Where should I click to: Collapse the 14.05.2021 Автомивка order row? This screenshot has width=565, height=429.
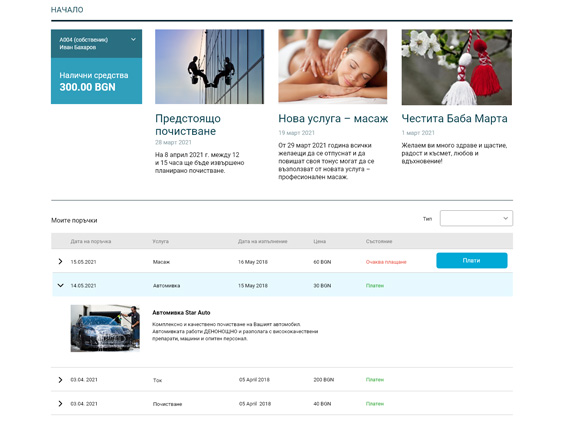60,285
